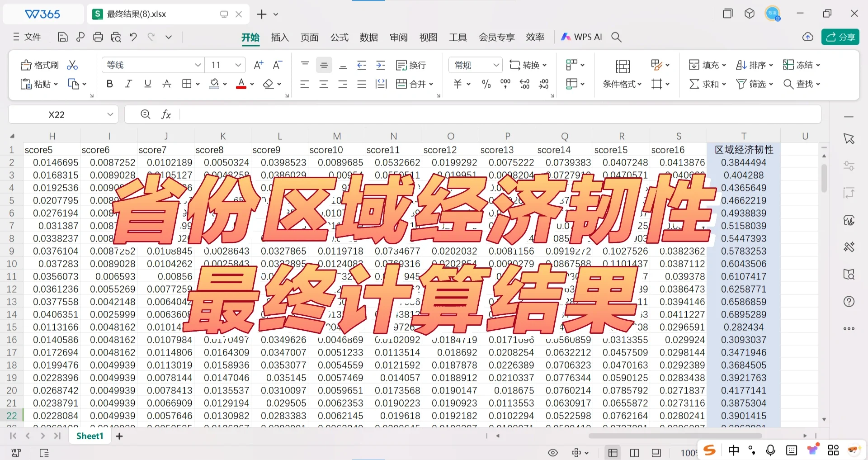868x460 pixels.
Task: Toggle text wrap with 换行
Action: coord(410,65)
